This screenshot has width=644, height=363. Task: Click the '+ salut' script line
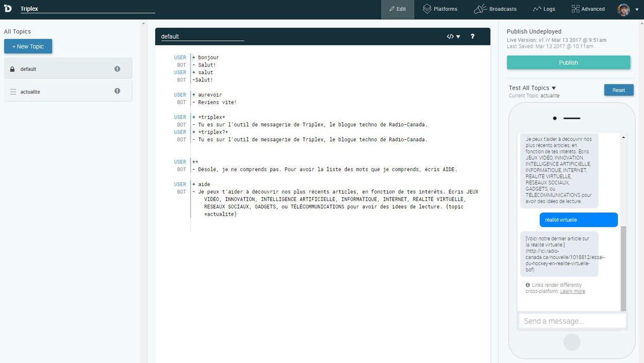[202, 73]
